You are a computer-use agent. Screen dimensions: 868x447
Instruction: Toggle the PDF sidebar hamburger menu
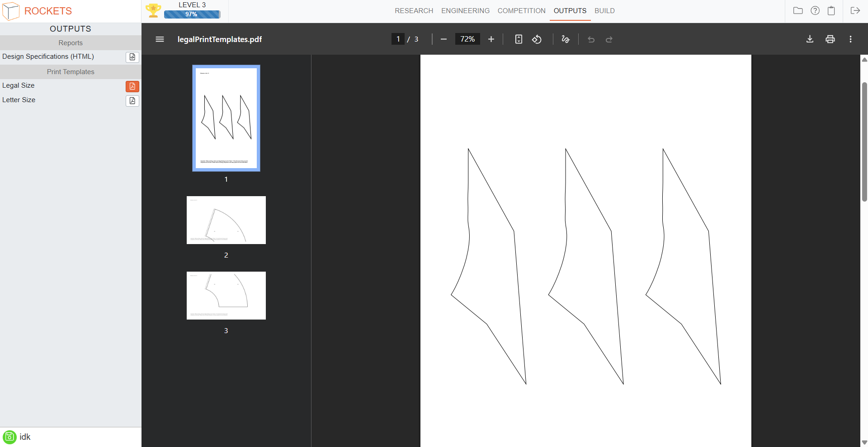160,39
